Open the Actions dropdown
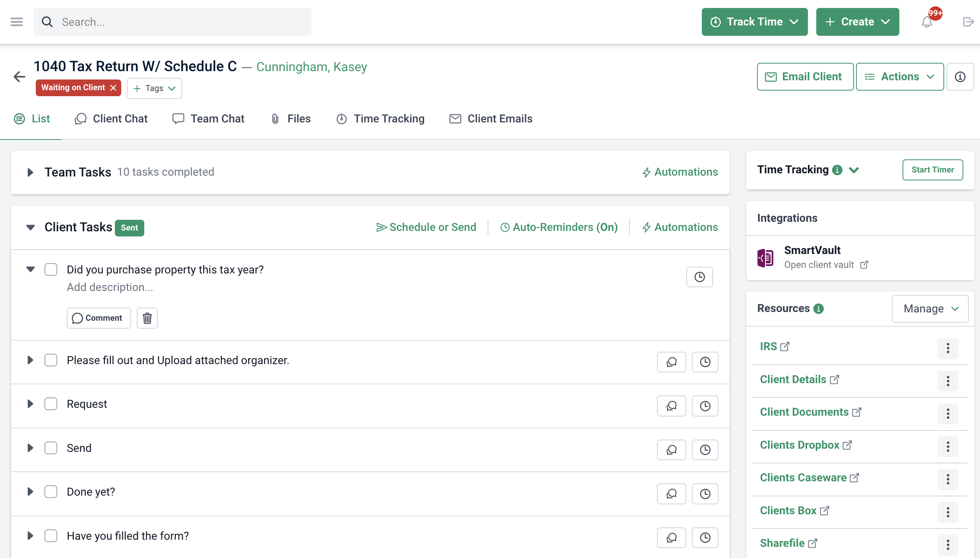Viewport: 980px width, 558px height. [x=900, y=77]
